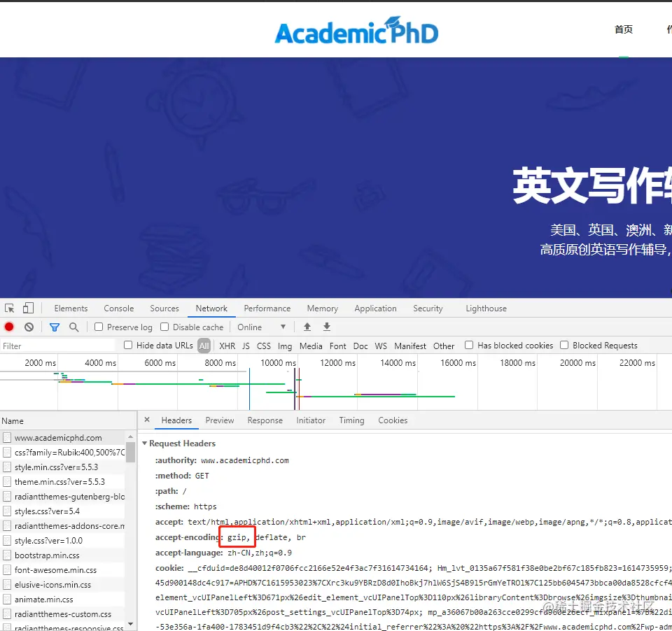Select the style.min.css?ver=5.5.3 request

pos(64,467)
